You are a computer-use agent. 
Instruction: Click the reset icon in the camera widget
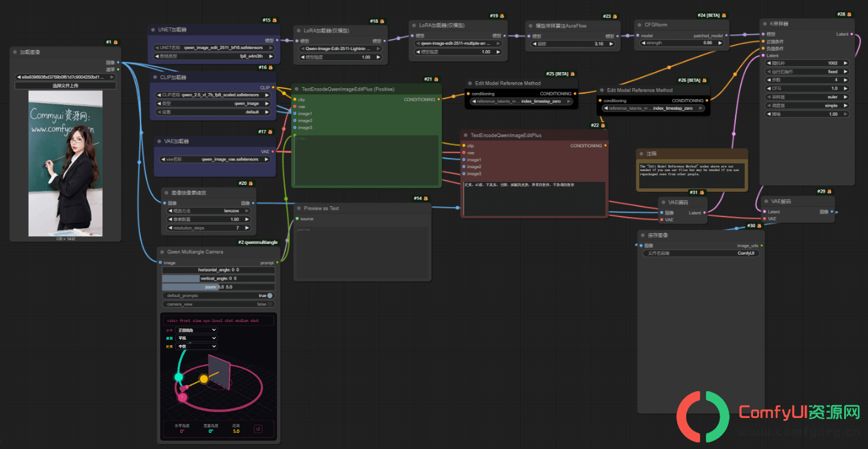[258, 428]
